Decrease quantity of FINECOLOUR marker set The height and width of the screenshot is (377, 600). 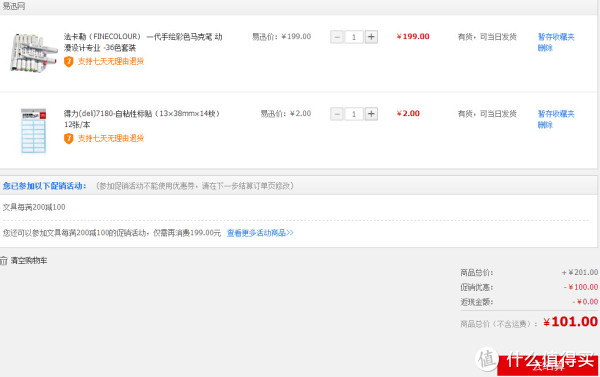coord(337,37)
